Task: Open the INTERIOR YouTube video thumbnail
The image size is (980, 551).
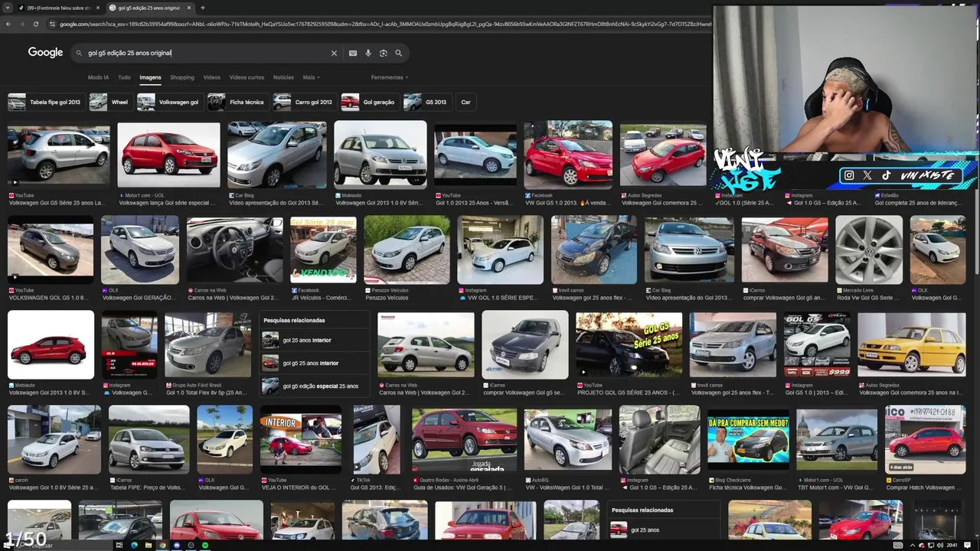Action: 300,440
